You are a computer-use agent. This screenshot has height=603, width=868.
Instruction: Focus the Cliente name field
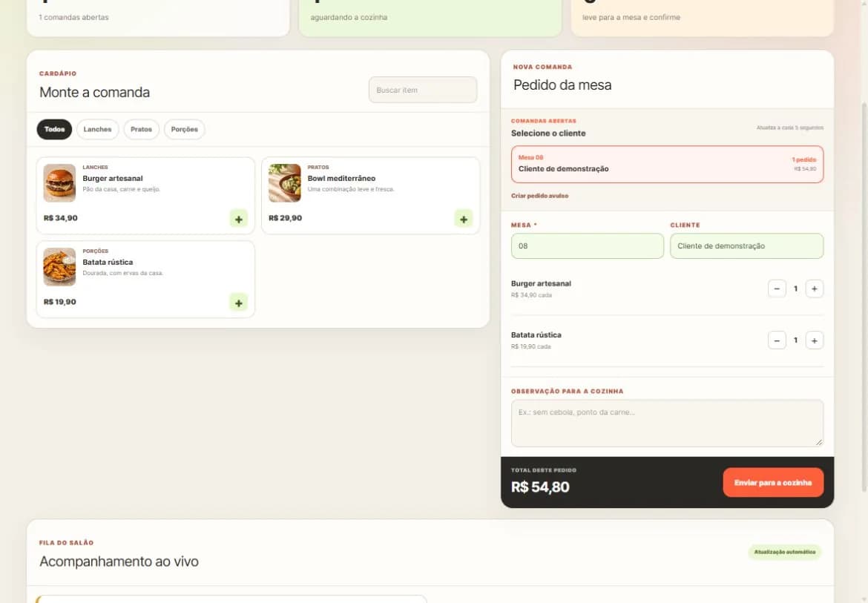pyautogui.click(x=747, y=246)
